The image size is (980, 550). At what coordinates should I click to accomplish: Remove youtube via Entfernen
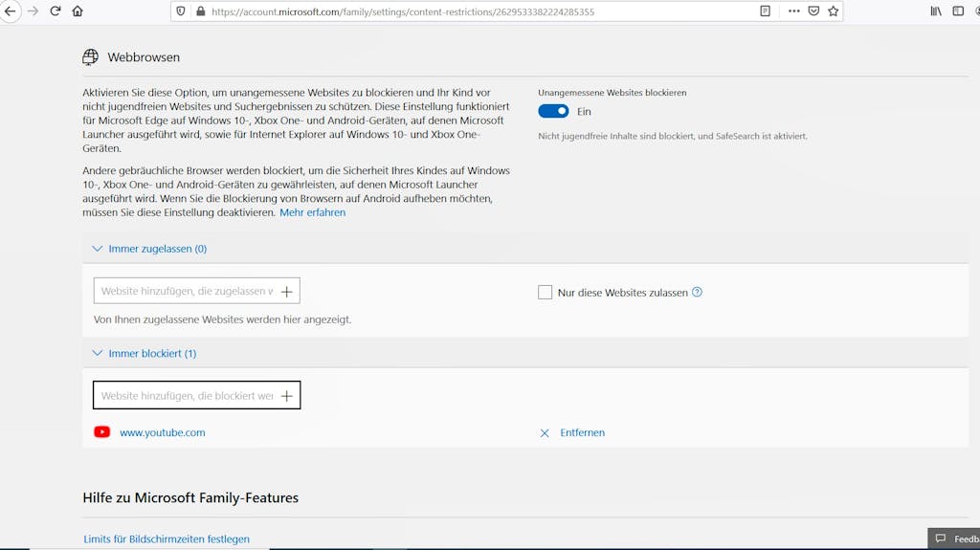coord(583,432)
